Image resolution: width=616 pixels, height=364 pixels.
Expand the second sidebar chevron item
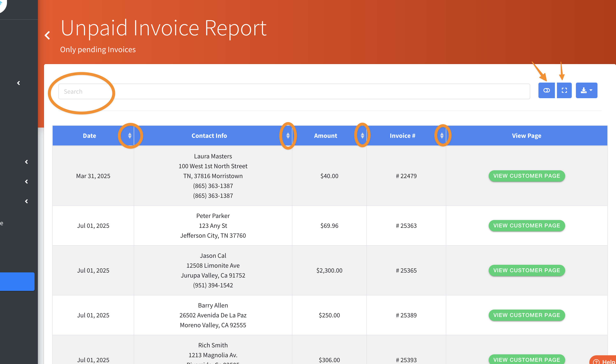27,162
